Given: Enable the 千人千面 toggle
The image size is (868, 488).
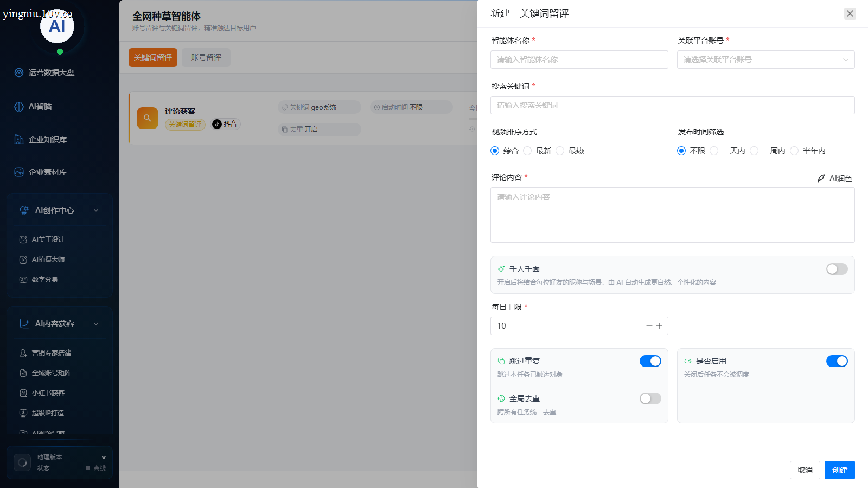Looking at the screenshot, I should [x=837, y=269].
